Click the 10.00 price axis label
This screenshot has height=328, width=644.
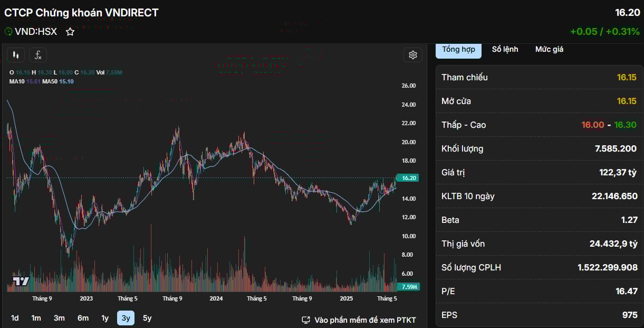coord(409,236)
